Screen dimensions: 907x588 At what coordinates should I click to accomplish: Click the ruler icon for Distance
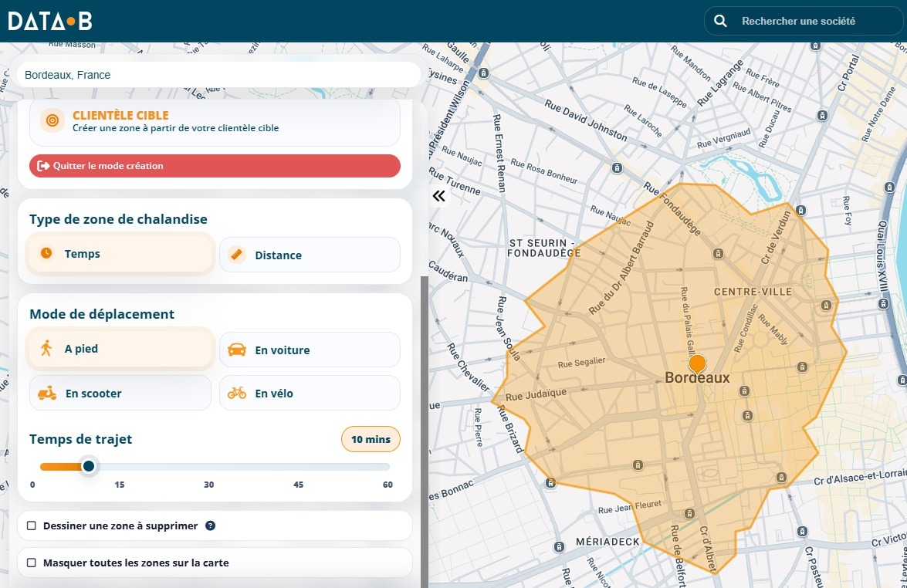pyautogui.click(x=236, y=255)
